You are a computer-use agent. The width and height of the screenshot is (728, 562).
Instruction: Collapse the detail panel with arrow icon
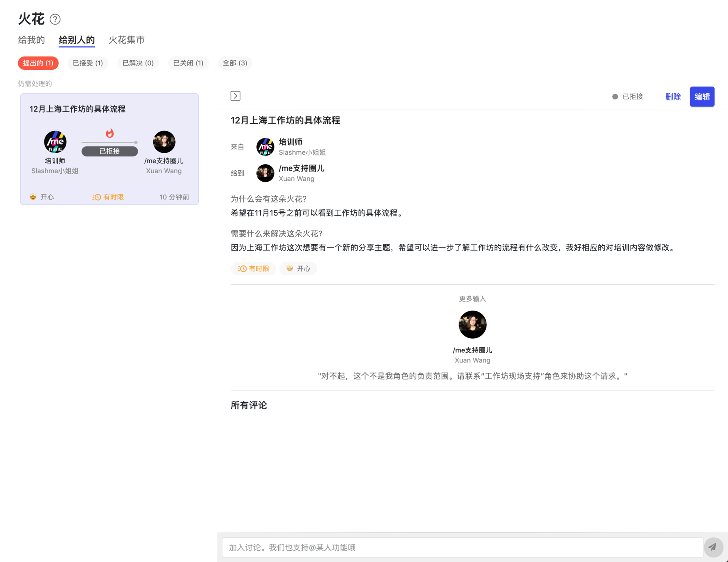235,96
